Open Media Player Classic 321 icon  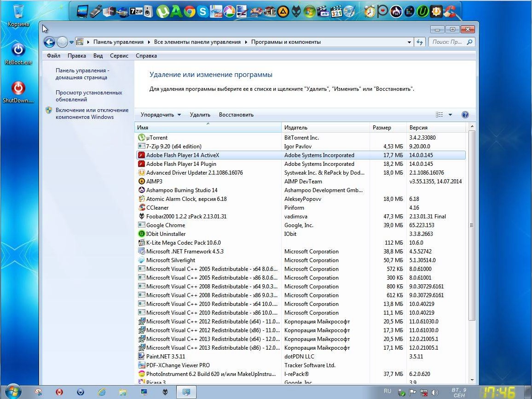click(336, 12)
